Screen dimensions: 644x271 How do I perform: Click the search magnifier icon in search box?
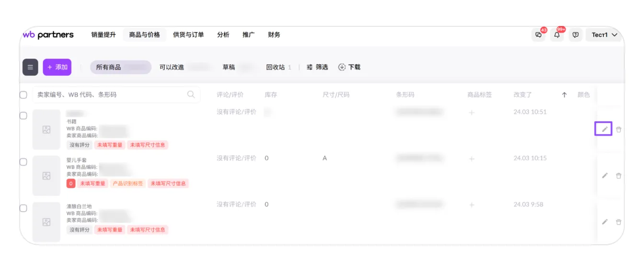tap(191, 94)
